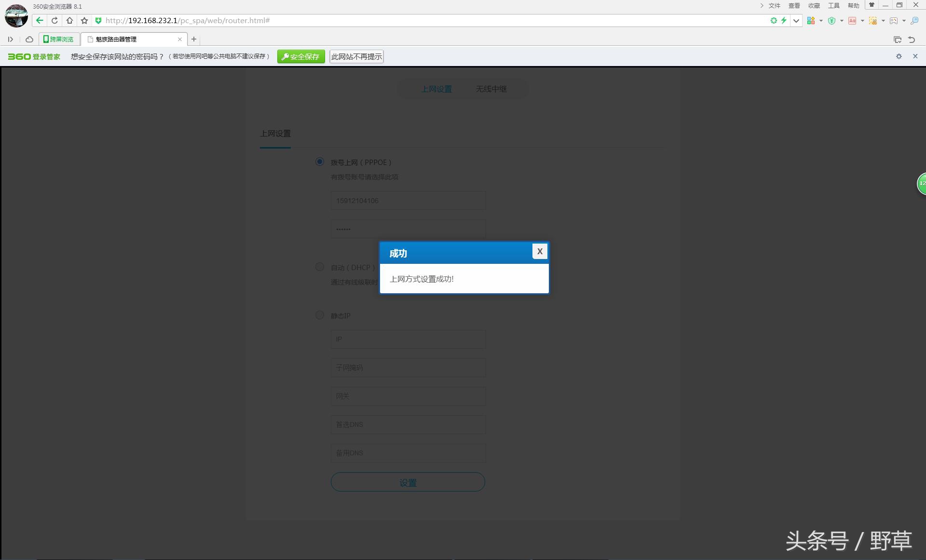Expand dropdown next to translate Aa icon

pyautogui.click(x=862, y=20)
